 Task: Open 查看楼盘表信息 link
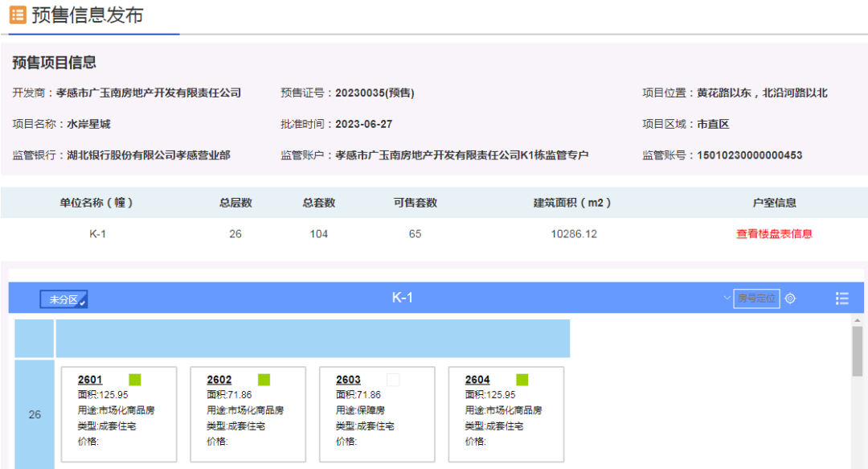774,234
